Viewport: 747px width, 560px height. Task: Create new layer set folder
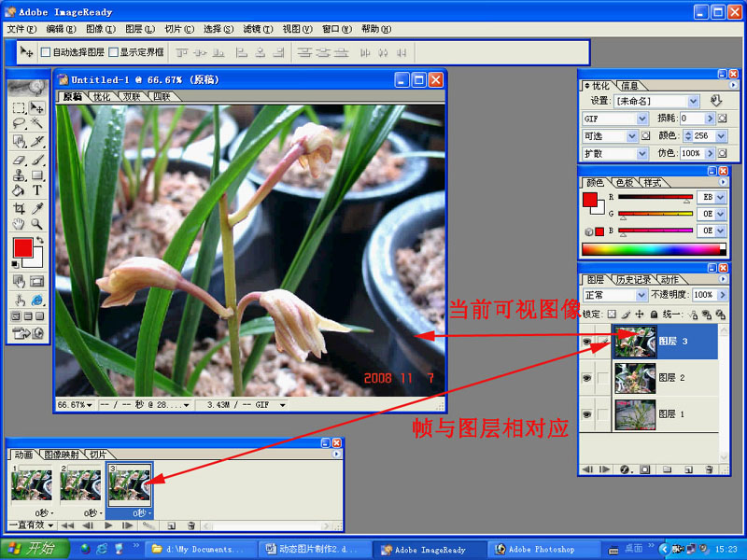pos(667,469)
